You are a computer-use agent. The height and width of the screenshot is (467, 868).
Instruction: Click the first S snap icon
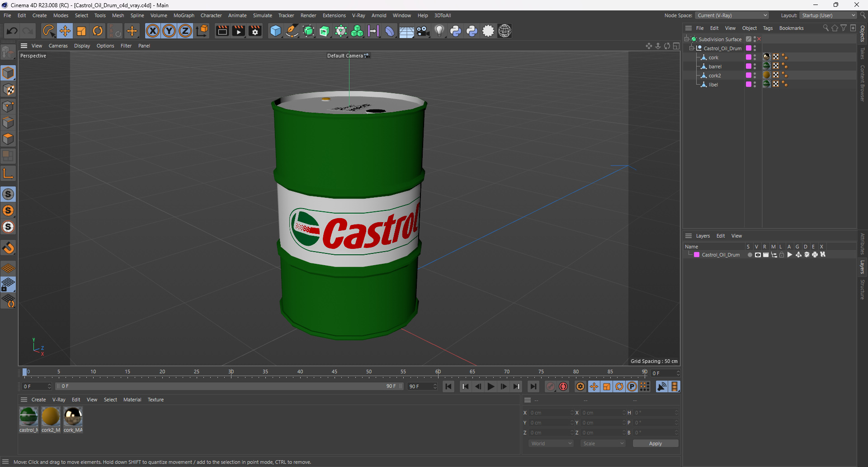click(x=8, y=194)
